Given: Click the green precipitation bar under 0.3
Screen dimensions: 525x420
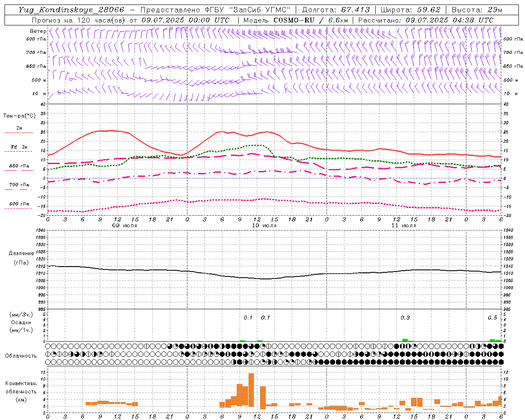Looking at the screenshot, I should coord(405,340).
